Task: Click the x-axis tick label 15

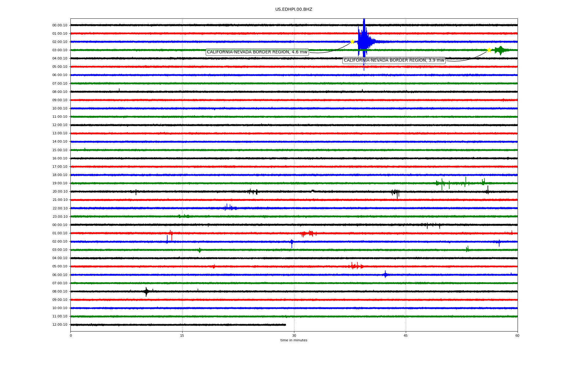Action: pos(182,335)
